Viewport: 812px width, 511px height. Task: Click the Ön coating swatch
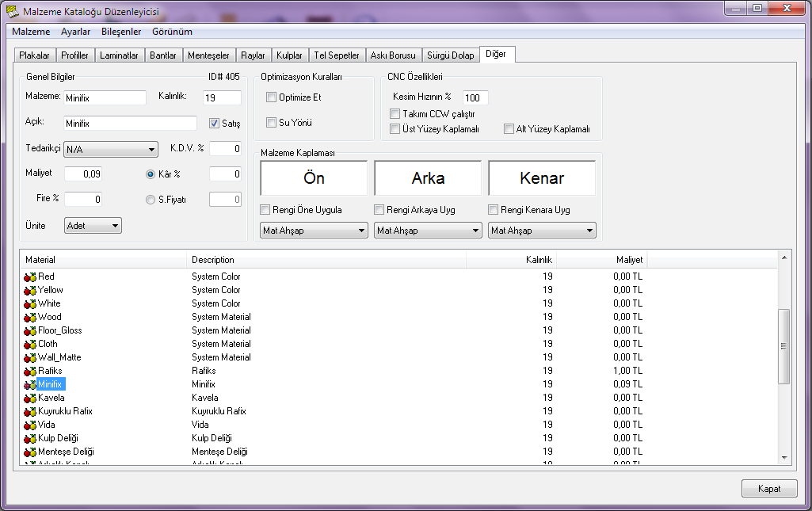pos(314,178)
